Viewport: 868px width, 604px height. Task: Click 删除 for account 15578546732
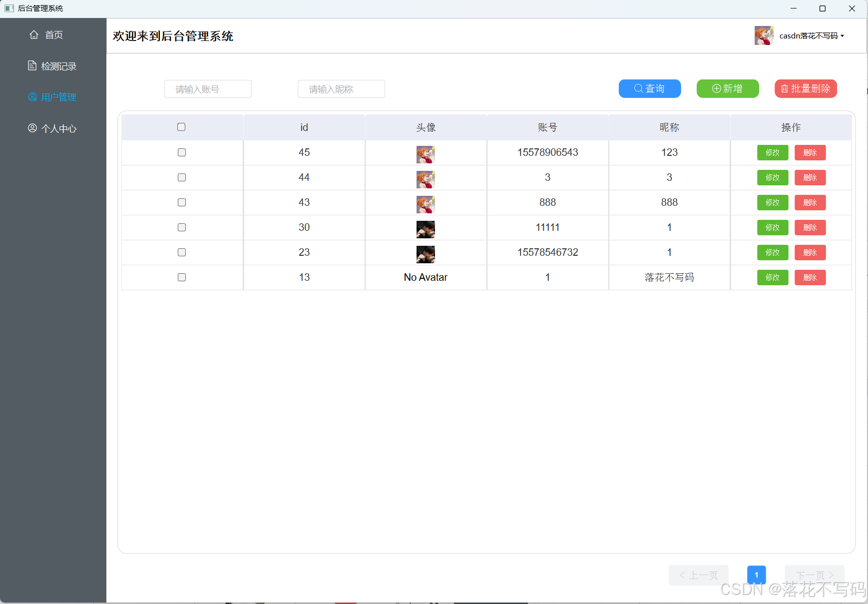coord(810,252)
